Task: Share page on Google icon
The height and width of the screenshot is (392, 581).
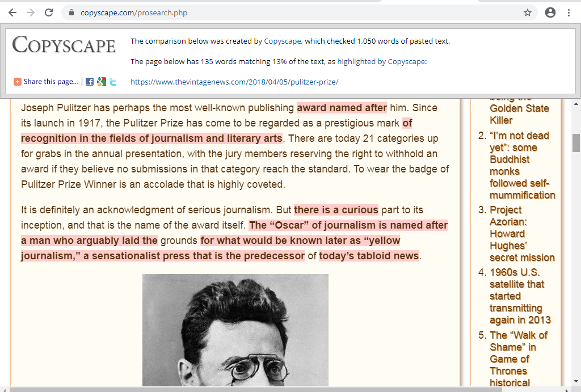Action: tap(101, 82)
